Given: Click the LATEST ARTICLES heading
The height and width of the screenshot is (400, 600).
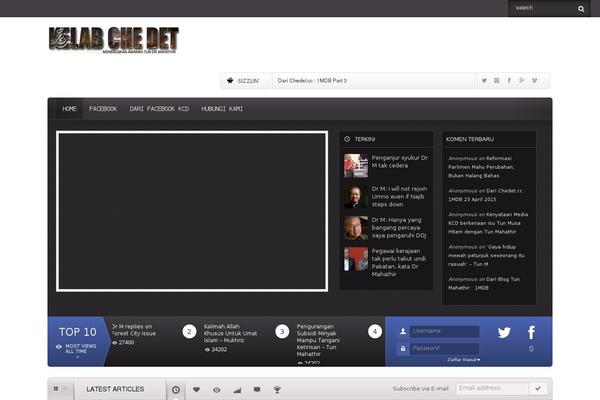Looking at the screenshot, I should 115,389.
